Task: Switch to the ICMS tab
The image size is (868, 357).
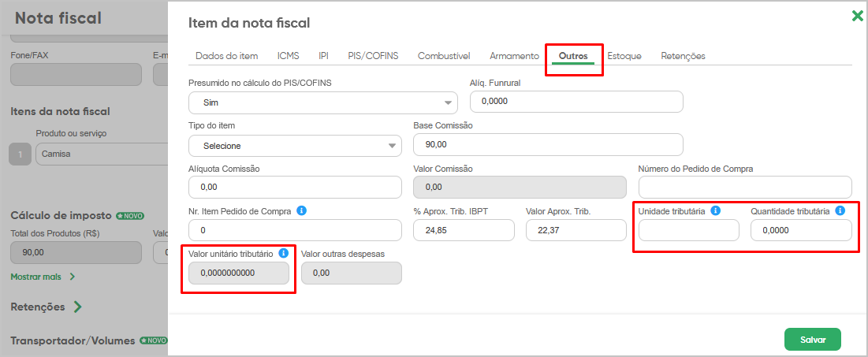Action: pos(289,56)
